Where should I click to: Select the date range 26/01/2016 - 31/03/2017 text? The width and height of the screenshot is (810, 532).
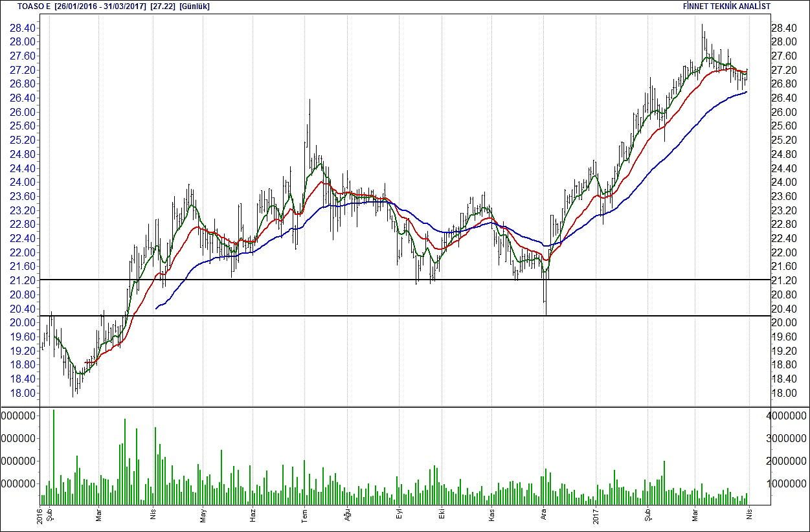(100, 6)
